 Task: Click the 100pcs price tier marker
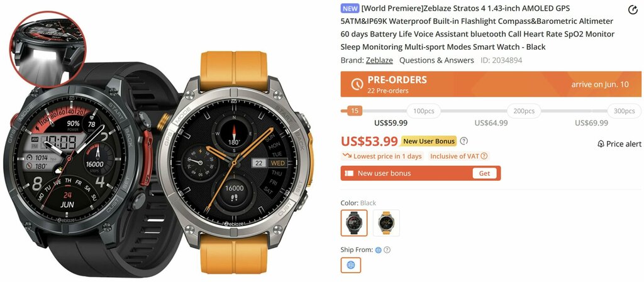423,111
